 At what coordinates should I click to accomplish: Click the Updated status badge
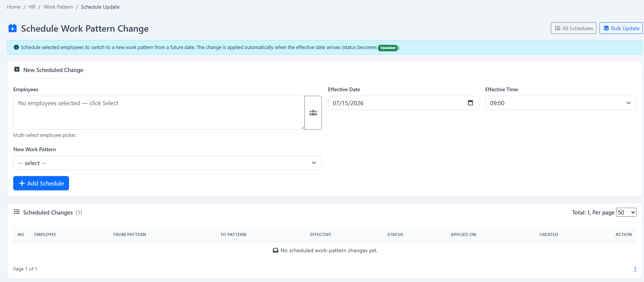(388, 48)
